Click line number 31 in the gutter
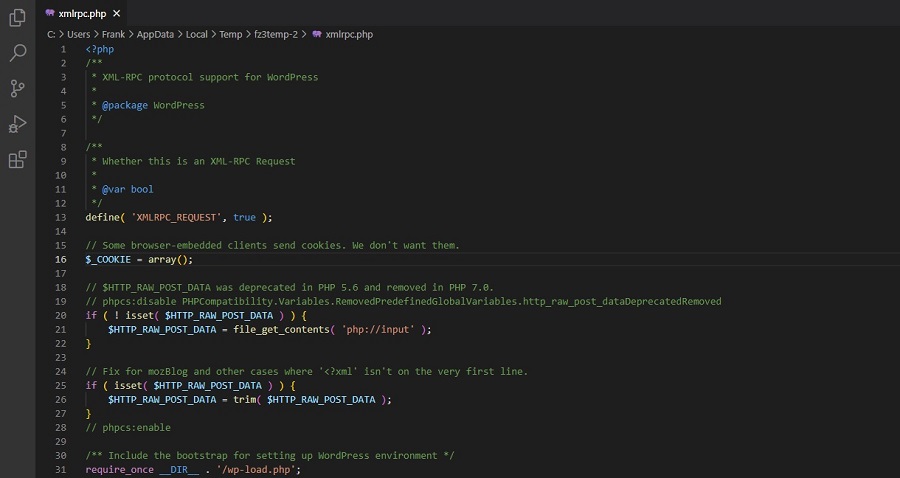 tap(60, 469)
